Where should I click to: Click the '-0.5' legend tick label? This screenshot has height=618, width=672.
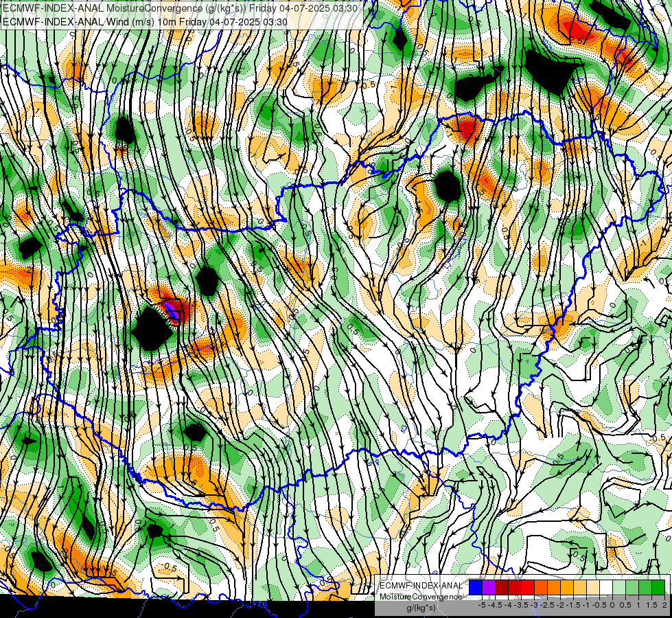(599, 605)
